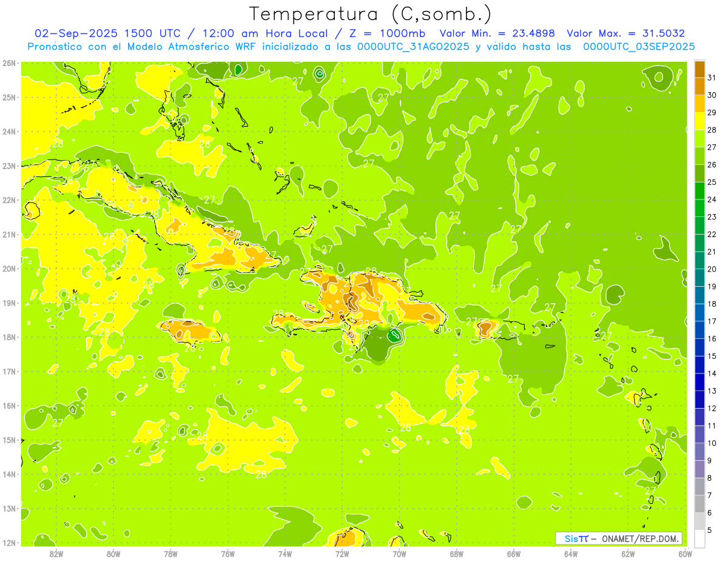This screenshot has height=562, width=728.
Task: Click the '25N' latitude axis label
Action: (x=10, y=97)
